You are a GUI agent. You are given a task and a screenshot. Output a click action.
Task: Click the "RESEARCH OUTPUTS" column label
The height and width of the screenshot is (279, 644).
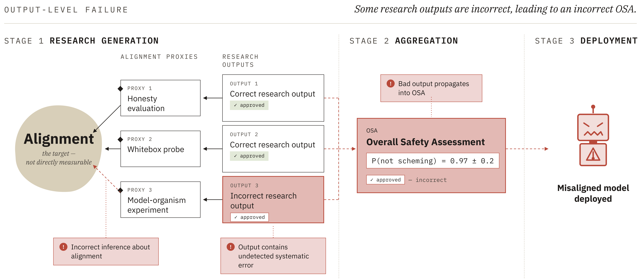pos(240,61)
